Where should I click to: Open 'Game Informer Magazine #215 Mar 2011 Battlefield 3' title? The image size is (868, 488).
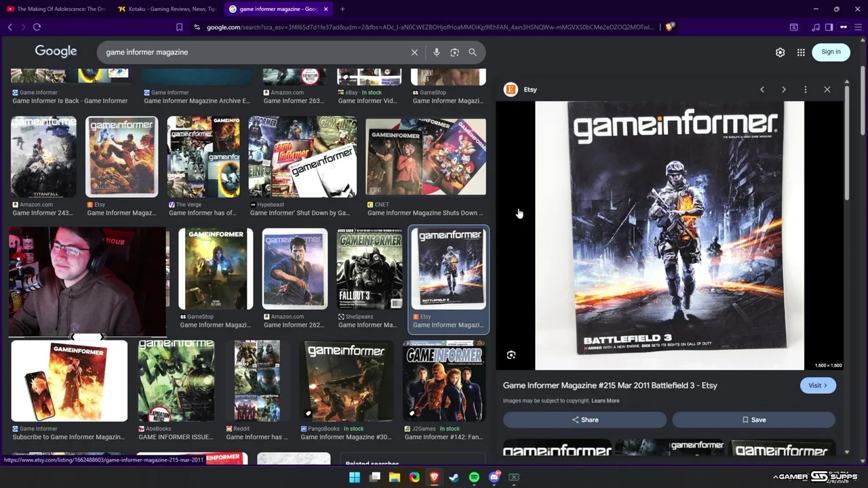point(610,386)
